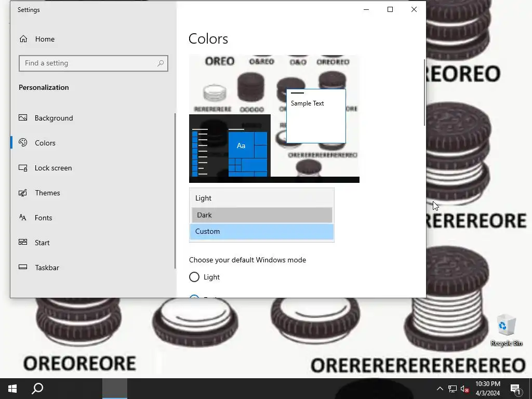Select Light default Windows mode radio

(194, 277)
